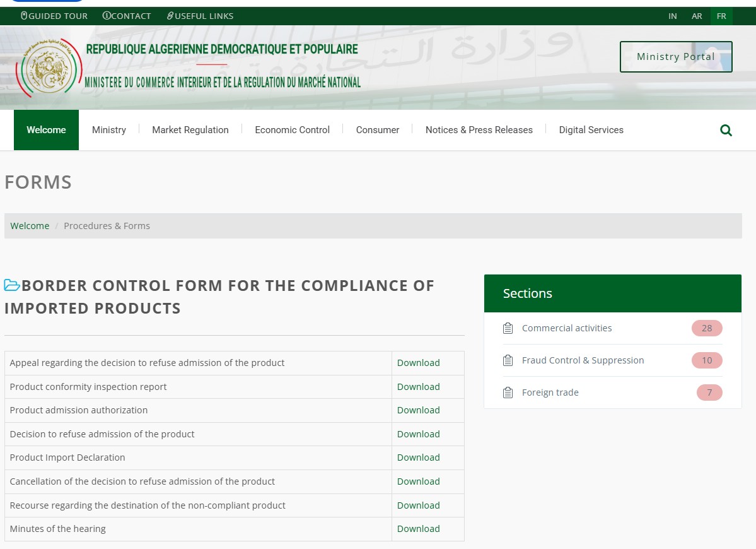
Task: Click the open folder icon beside heading
Action: [x=12, y=285]
